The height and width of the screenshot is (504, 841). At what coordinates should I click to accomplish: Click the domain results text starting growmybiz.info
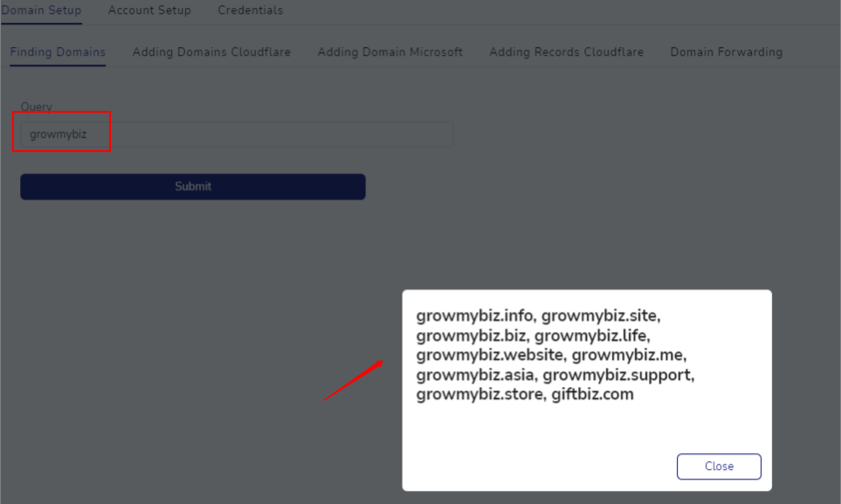pyautogui.click(x=555, y=355)
